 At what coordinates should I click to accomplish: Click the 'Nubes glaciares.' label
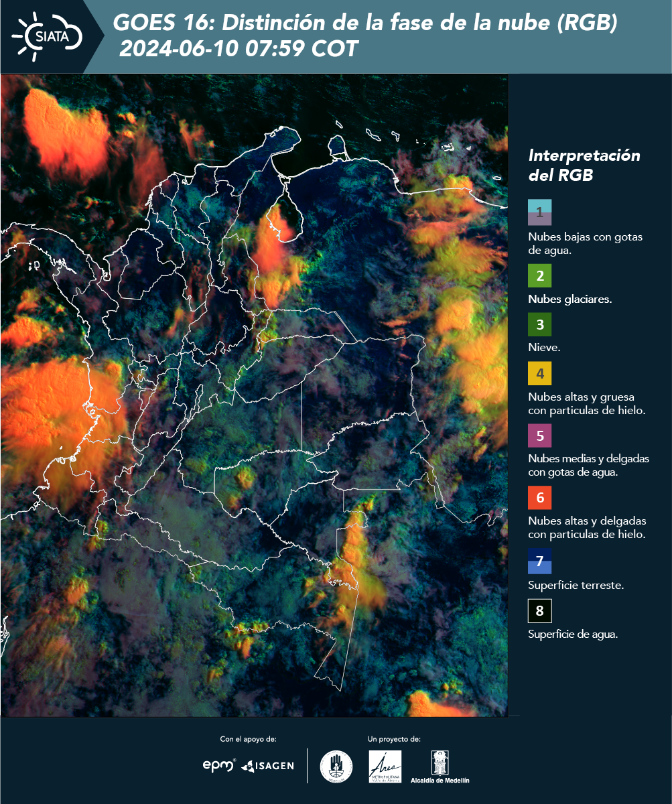pos(569,299)
